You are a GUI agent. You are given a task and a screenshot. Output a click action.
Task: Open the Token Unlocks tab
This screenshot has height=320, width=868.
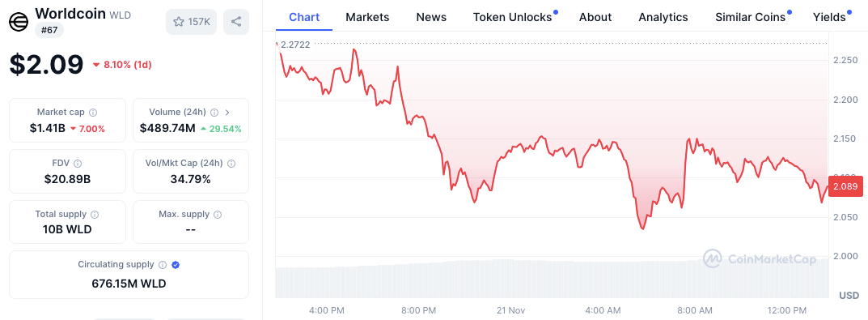513,17
